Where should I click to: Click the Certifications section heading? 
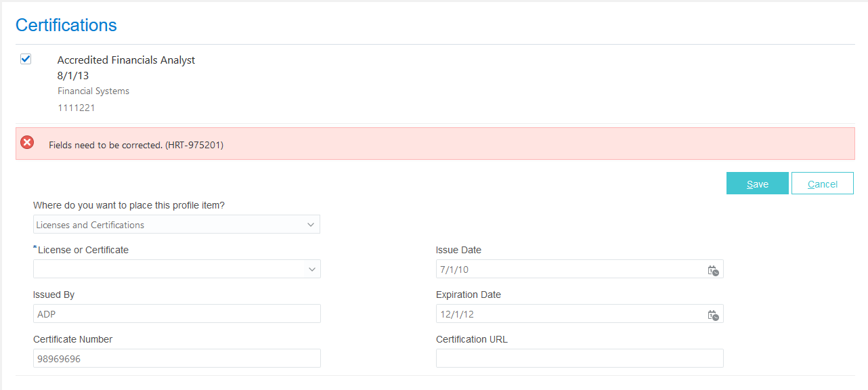66,25
